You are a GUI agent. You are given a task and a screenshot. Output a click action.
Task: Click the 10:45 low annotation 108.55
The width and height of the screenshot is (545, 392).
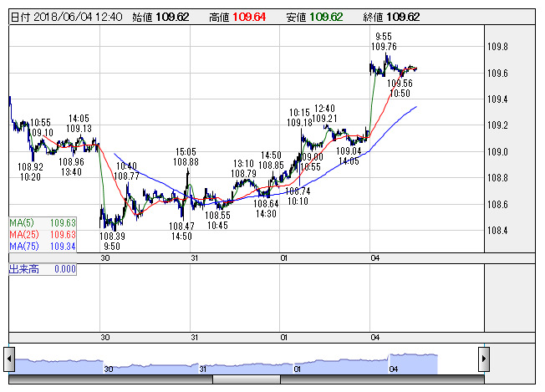(217, 221)
